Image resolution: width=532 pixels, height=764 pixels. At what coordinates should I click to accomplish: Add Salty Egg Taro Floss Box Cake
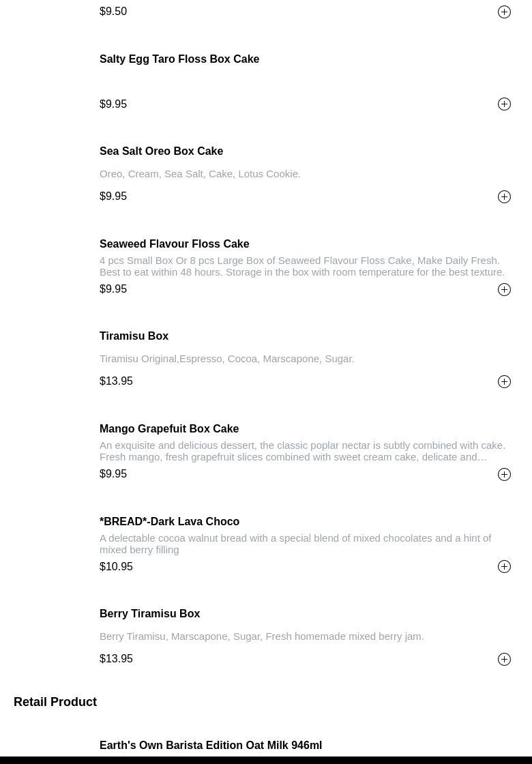[x=504, y=104]
